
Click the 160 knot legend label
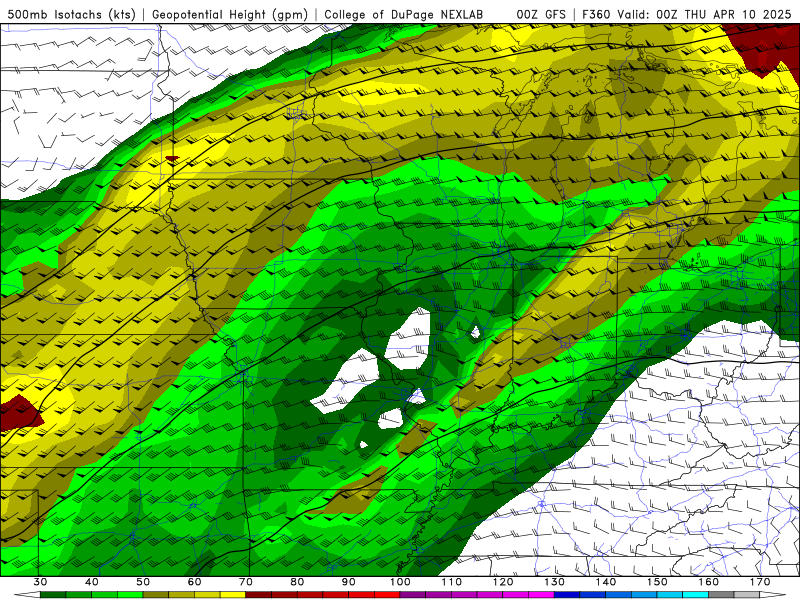coord(709,582)
